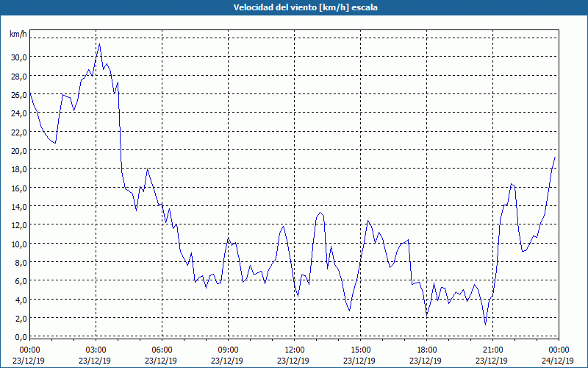Image resolution: width=588 pixels, height=368 pixels.
Task: Click the 2,0 y-axis label
Action: (21, 319)
